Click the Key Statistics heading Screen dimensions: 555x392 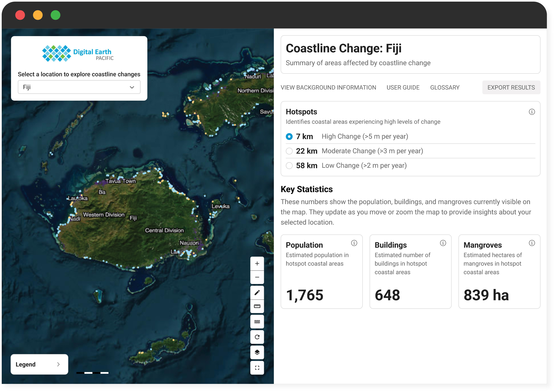[306, 189]
